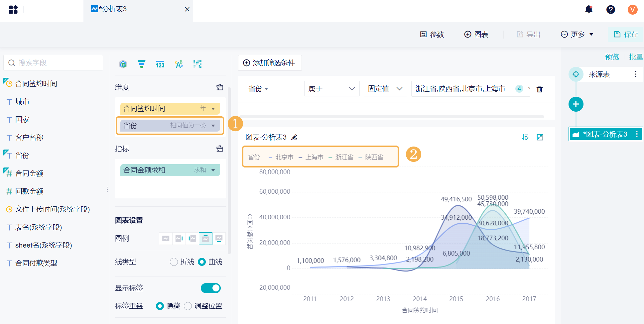This screenshot has height=324, width=644.
Task: Select the *图表-分析表3 step node
Action: (x=606, y=134)
